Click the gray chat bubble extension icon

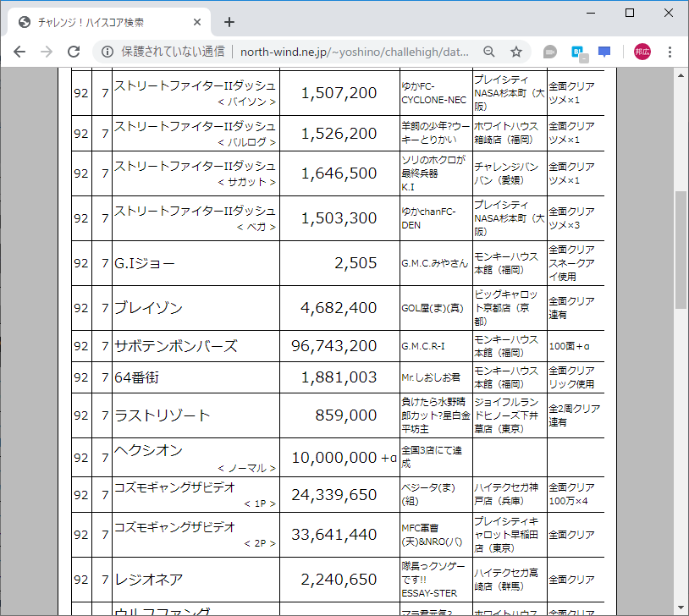pos(549,52)
